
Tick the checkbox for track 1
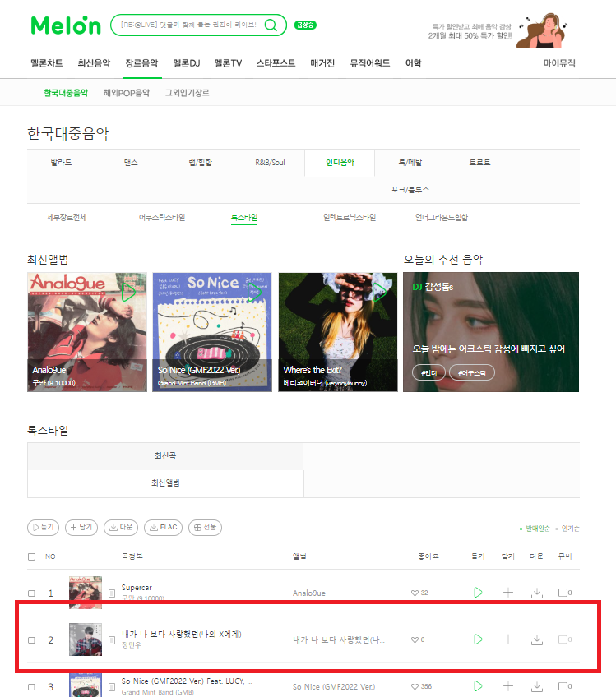[31, 593]
